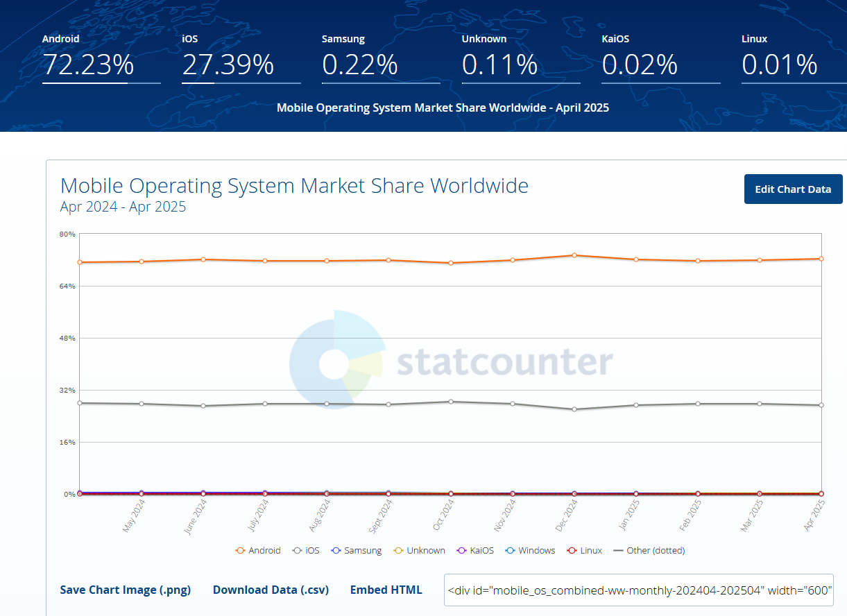Toggle the Android series in legend
Viewport: 847px width, 616px height.
pyautogui.click(x=258, y=550)
